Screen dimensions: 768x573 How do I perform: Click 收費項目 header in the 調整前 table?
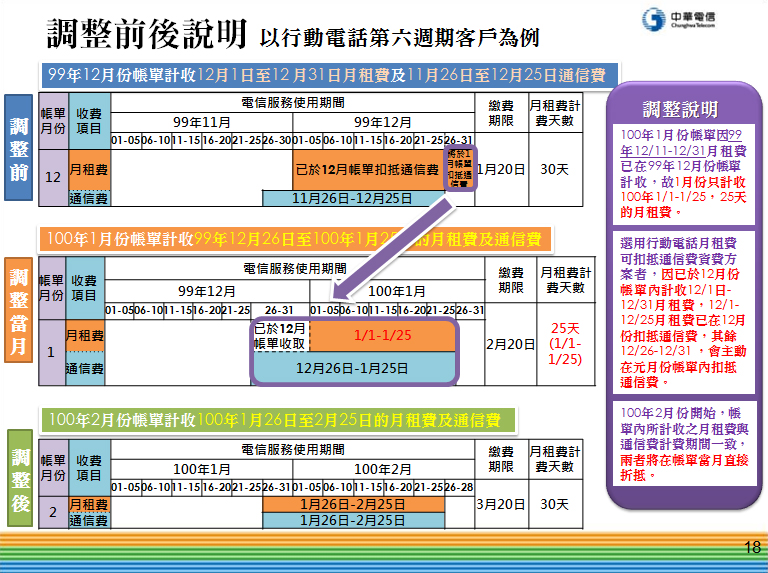pyautogui.click(x=89, y=120)
